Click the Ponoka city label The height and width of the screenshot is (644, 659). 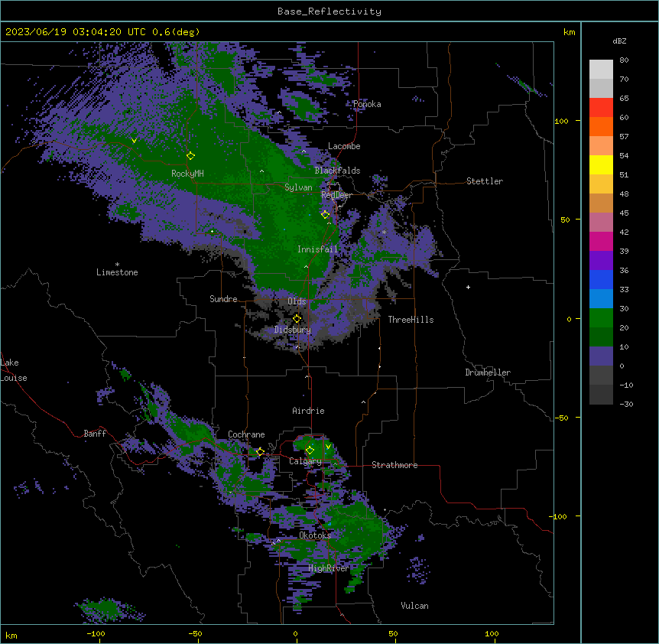367,104
